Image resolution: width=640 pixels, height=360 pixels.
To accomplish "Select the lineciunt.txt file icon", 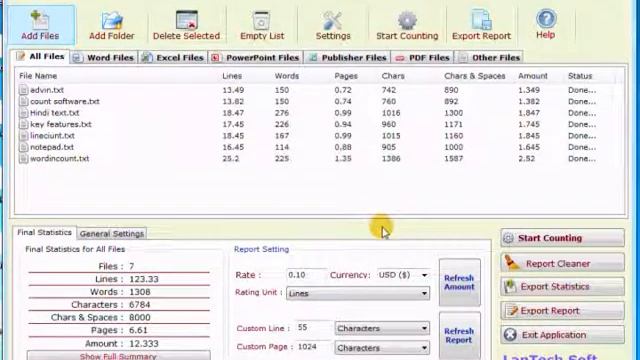I will [x=24, y=136].
